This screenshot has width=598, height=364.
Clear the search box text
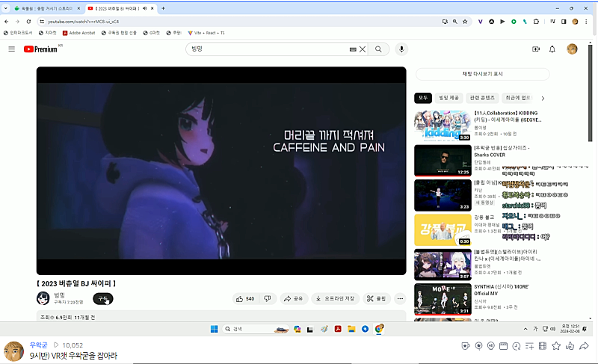tap(363, 49)
